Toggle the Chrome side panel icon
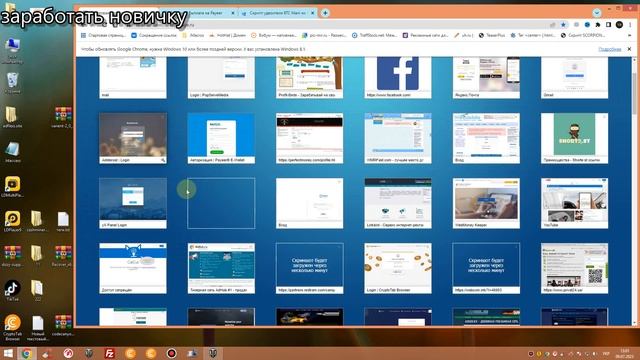Screen dimensions: 640x360 click(x=609, y=25)
